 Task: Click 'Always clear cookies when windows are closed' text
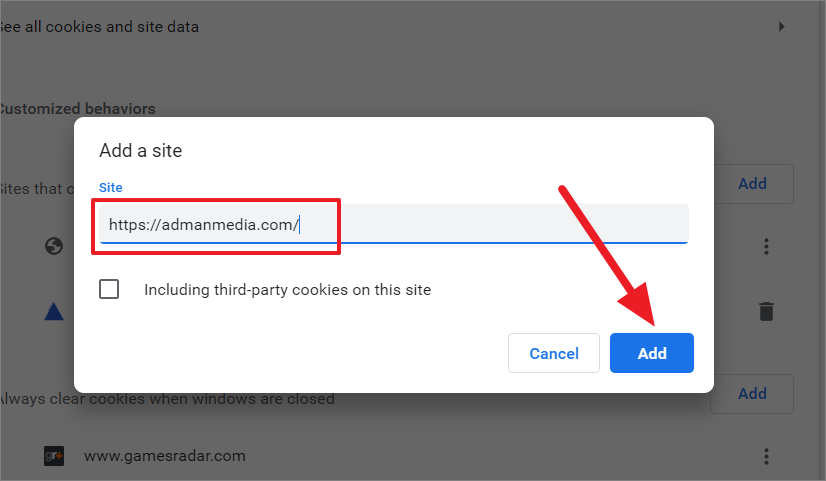[167, 399]
